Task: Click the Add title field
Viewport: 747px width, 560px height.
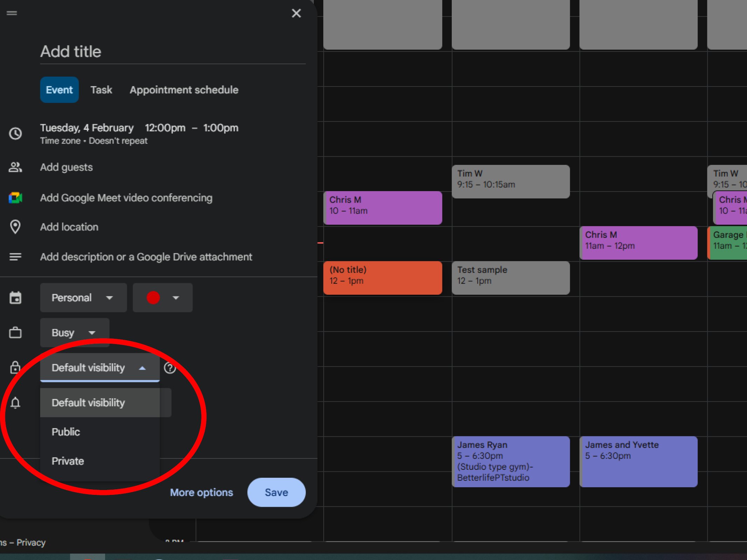Action: (172, 52)
